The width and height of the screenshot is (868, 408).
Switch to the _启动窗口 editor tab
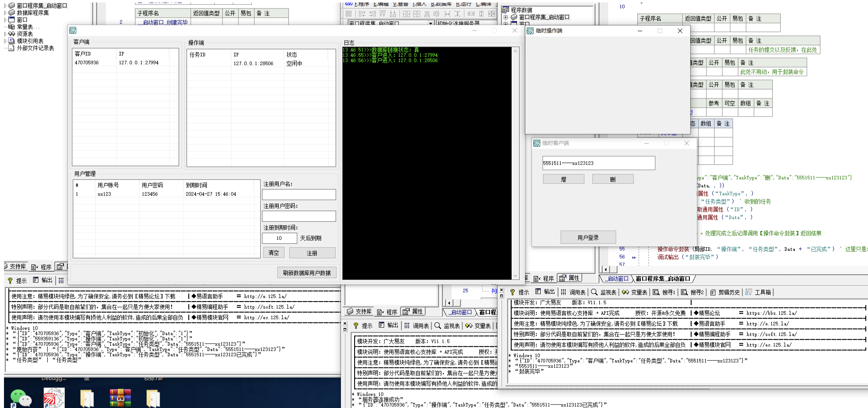[x=617, y=279]
